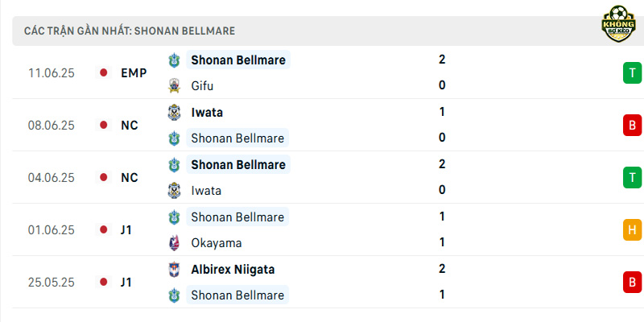Click header Các trận gần nhất: Shonan Bellmare
Screen dimensions: 644x322
[130, 31]
